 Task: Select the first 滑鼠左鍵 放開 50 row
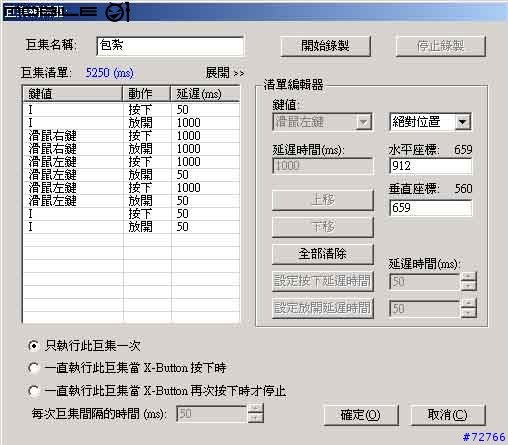click(x=131, y=175)
